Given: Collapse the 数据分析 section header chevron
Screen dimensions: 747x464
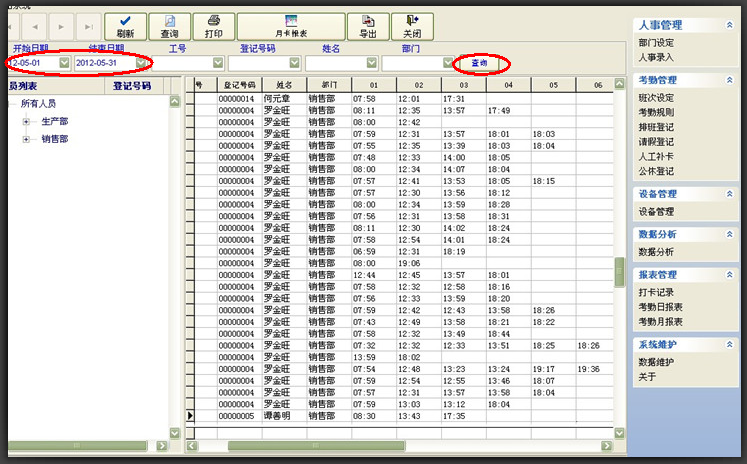Looking at the screenshot, I should tap(729, 234).
